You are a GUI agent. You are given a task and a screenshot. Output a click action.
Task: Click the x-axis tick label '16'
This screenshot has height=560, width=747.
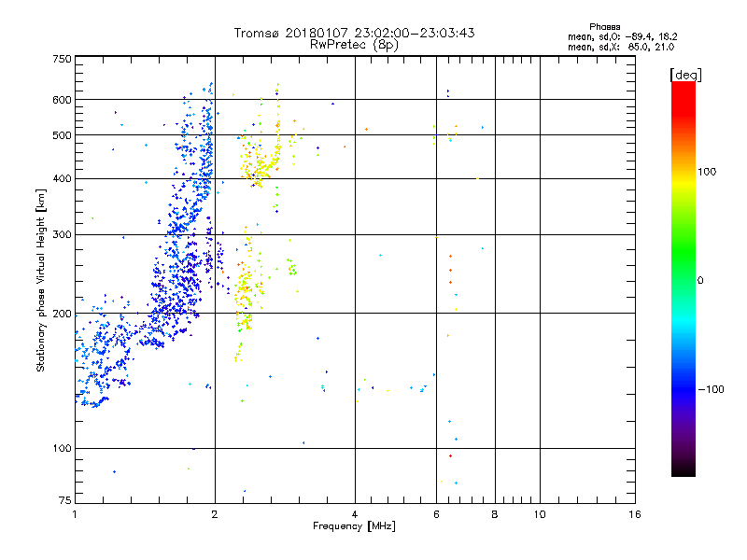point(635,514)
